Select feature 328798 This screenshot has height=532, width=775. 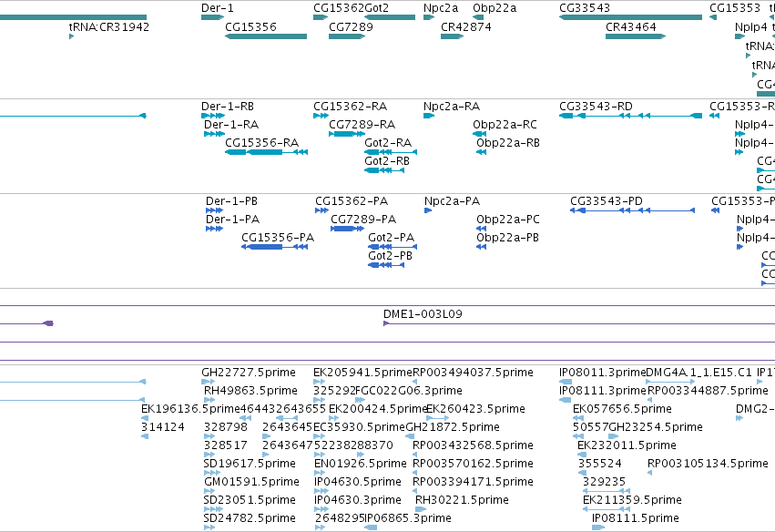[209, 436]
